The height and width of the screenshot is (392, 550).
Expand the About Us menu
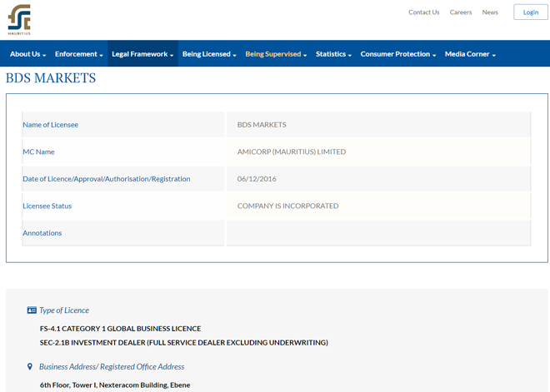(x=27, y=54)
